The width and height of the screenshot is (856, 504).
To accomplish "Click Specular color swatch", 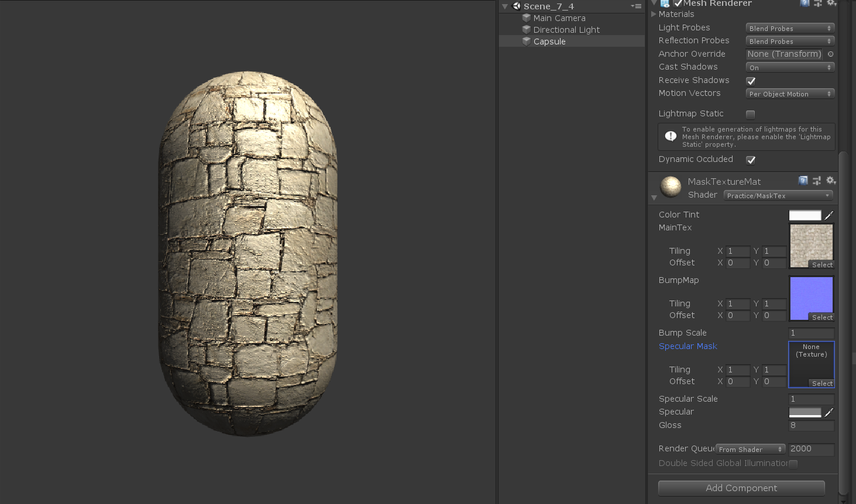I will point(805,412).
